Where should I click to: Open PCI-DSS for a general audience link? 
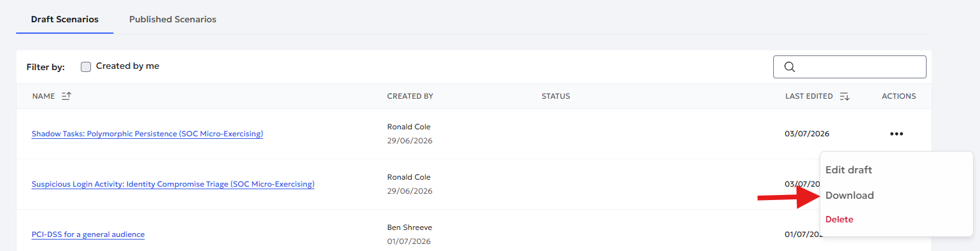(x=88, y=234)
